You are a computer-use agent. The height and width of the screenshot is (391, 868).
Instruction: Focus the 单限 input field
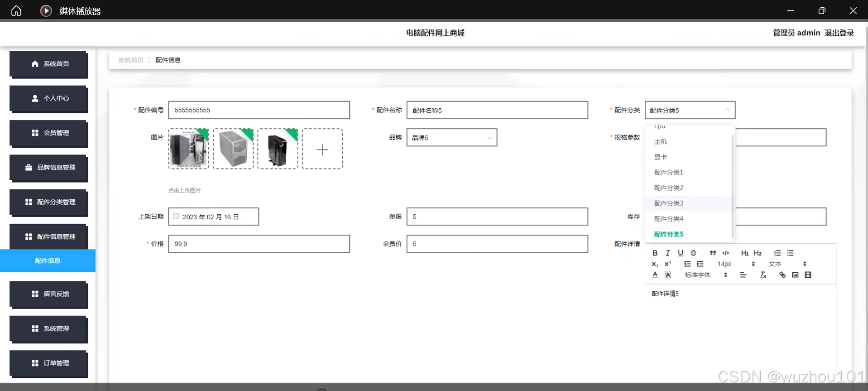(497, 217)
